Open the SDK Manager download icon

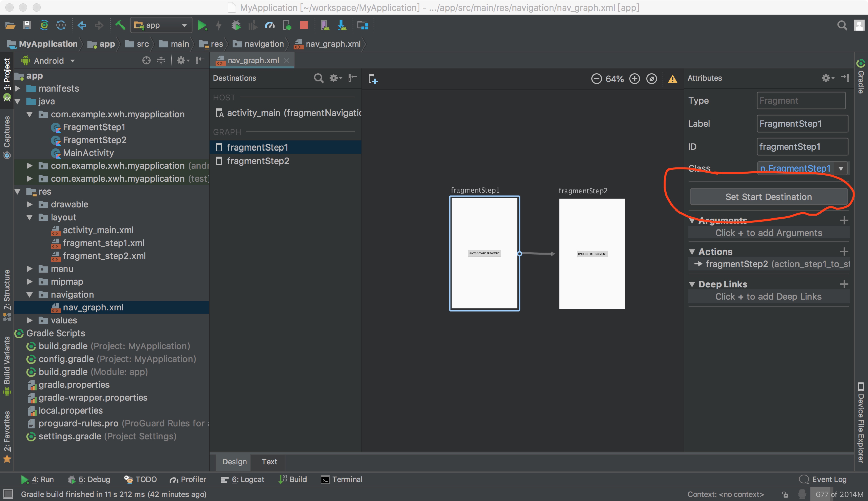pyautogui.click(x=342, y=25)
